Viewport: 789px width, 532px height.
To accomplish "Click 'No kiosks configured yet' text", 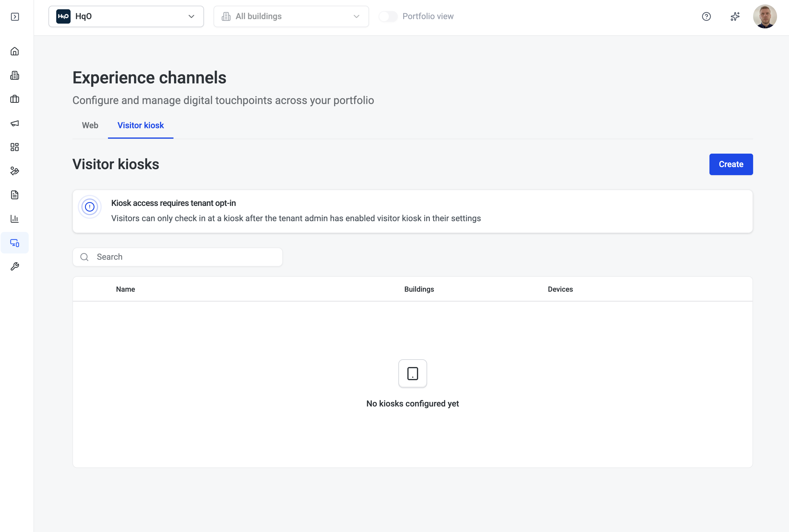I will 412,403.
